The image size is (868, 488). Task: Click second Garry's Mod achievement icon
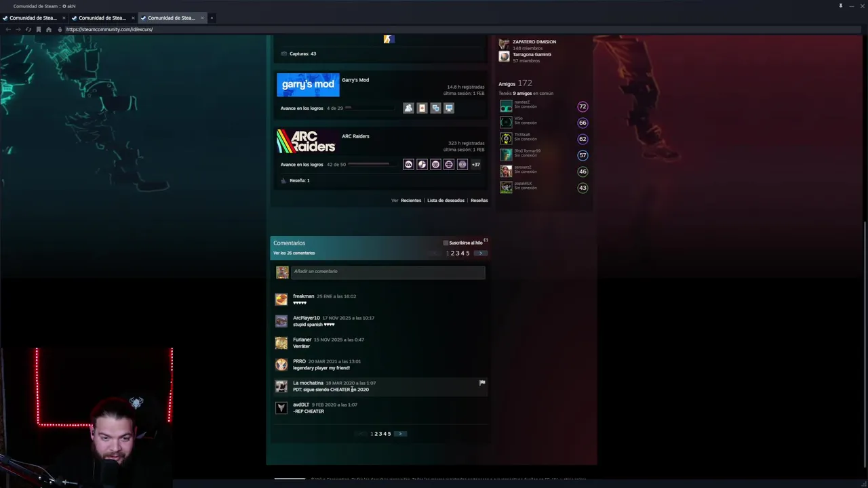tap(422, 108)
